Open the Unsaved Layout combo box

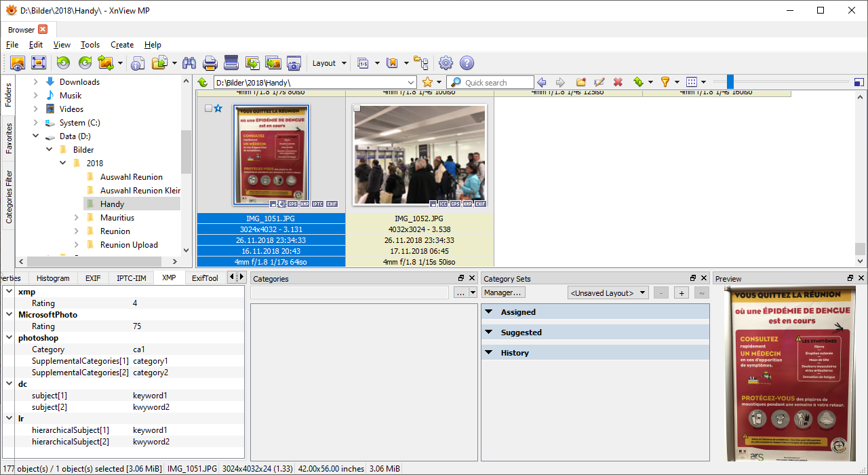608,293
